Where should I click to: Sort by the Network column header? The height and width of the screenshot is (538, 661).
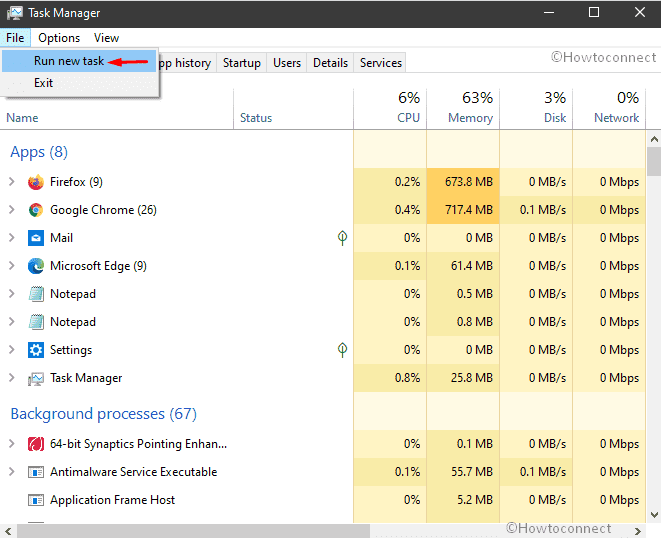609,109
